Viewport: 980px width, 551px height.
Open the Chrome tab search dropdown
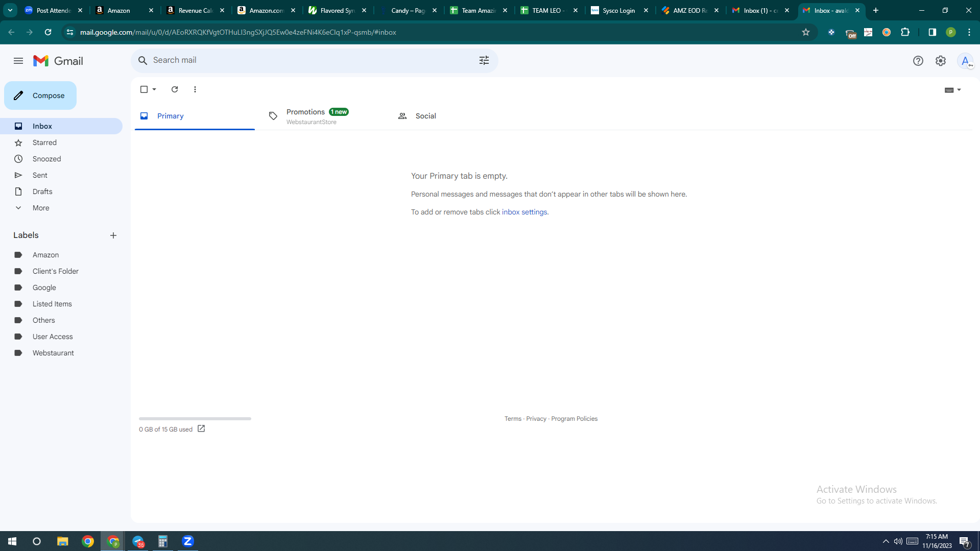click(x=10, y=10)
